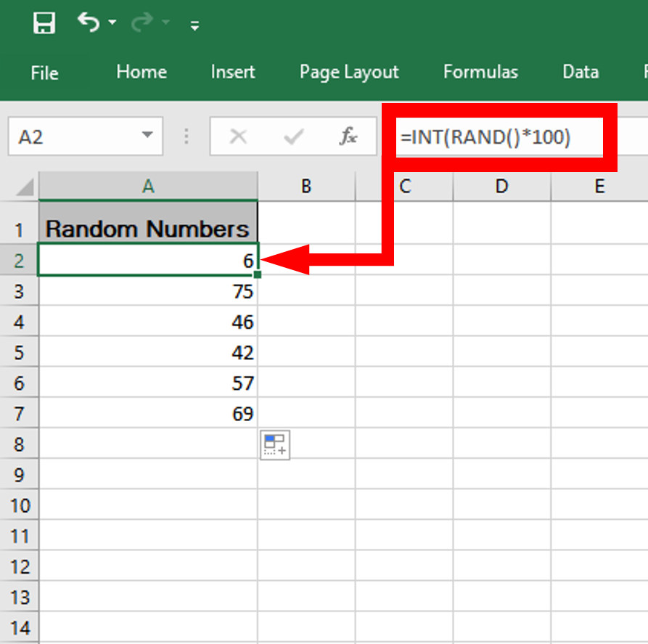Select row 7 header
Viewport: 648px width, 644px height.
pos(19,414)
